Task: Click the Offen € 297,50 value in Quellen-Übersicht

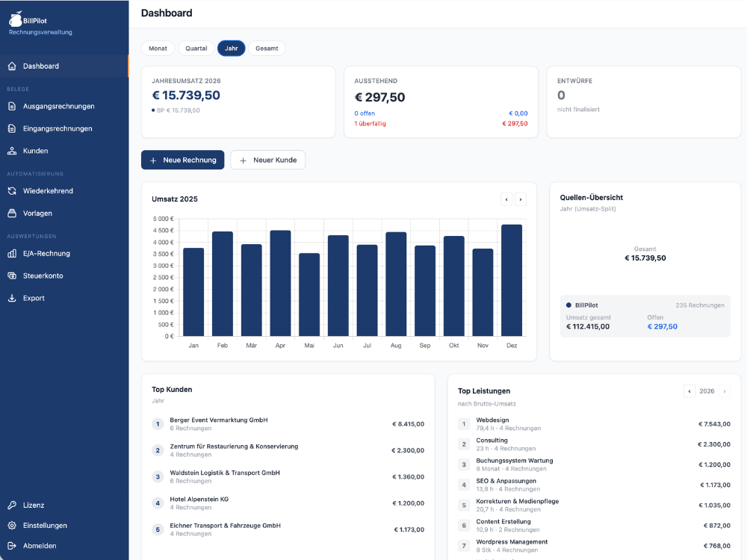Action: [662, 327]
